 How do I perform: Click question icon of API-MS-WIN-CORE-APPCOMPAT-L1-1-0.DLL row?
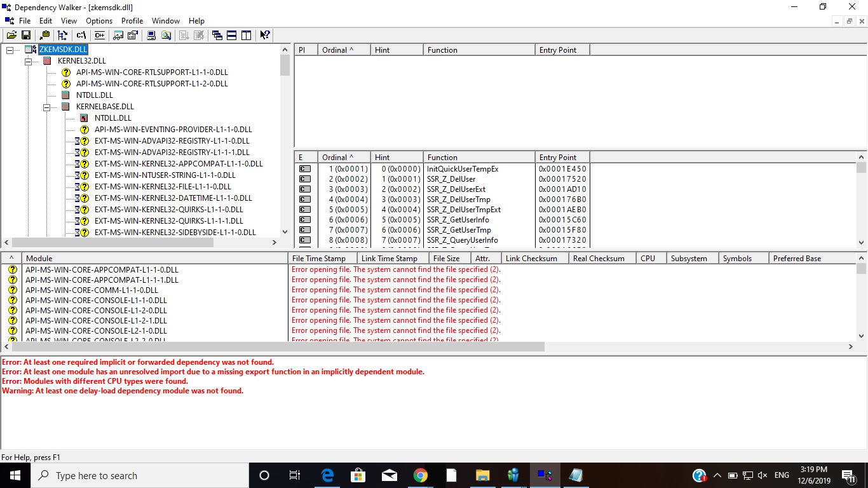[x=12, y=269]
